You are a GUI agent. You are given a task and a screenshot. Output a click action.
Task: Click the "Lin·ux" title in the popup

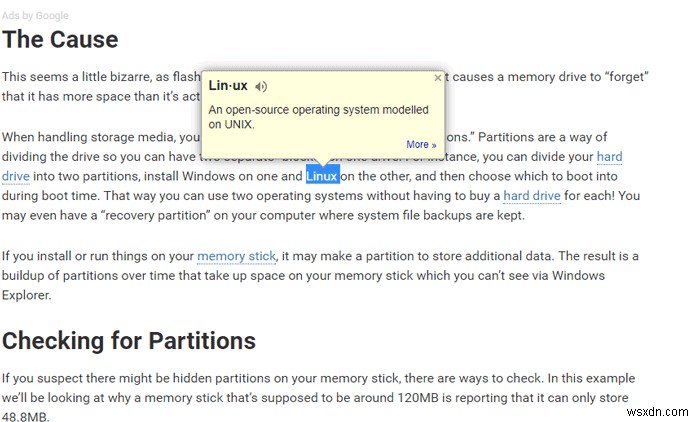click(228, 87)
